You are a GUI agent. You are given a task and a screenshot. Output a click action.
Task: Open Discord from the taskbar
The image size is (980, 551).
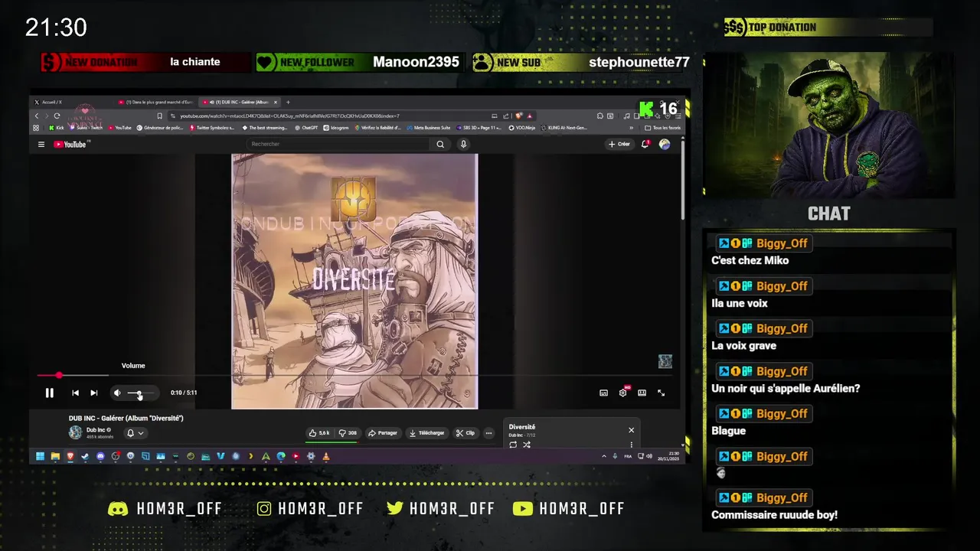(100, 456)
